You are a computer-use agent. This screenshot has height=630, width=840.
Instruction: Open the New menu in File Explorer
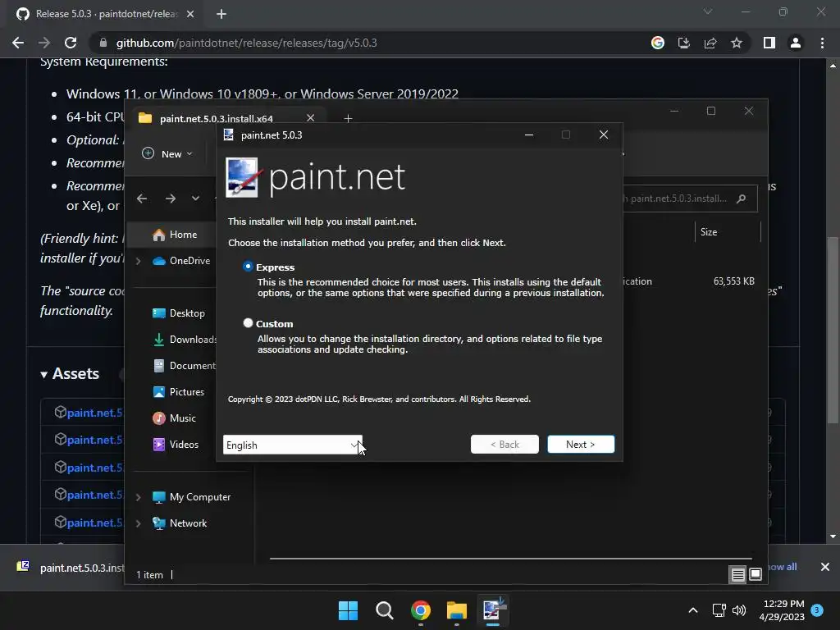167,153
